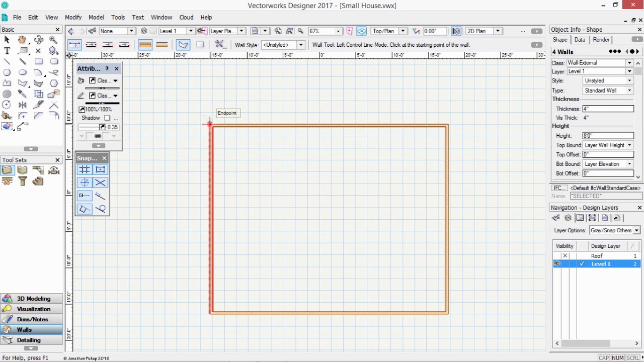Open the Top/Plan view dropdown
Screen dimensions: 644x362
coord(388,31)
